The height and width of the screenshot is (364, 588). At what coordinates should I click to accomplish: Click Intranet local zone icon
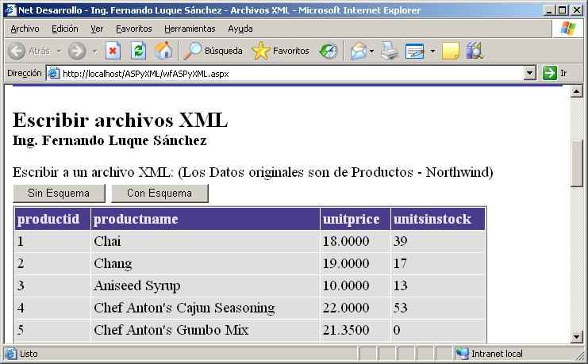tap(462, 354)
